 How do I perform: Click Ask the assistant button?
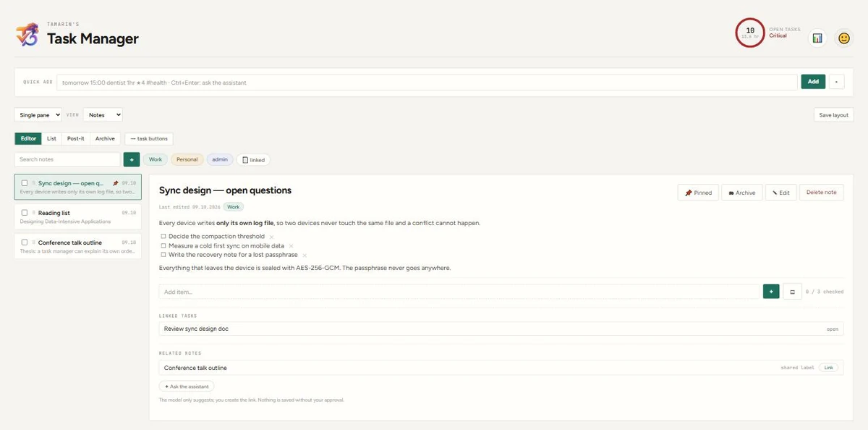(x=187, y=387)
